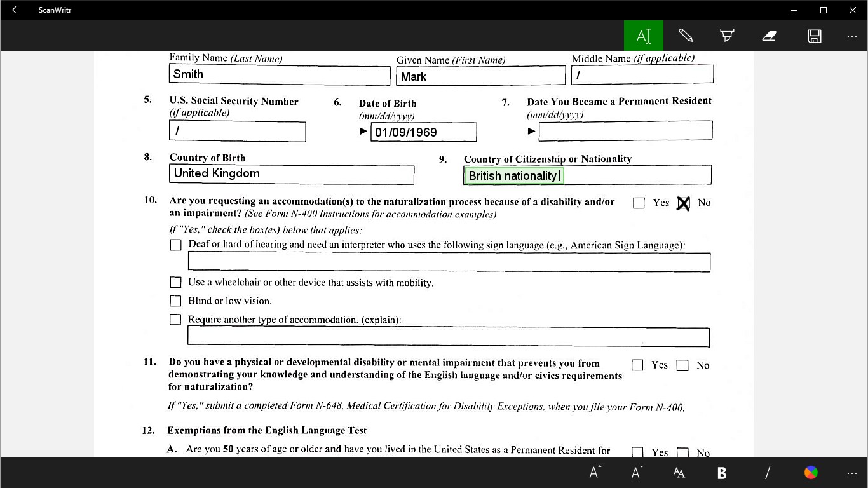Click the sign language interpreter text field
Screen dimensions: 868x488
pos(449,262)
